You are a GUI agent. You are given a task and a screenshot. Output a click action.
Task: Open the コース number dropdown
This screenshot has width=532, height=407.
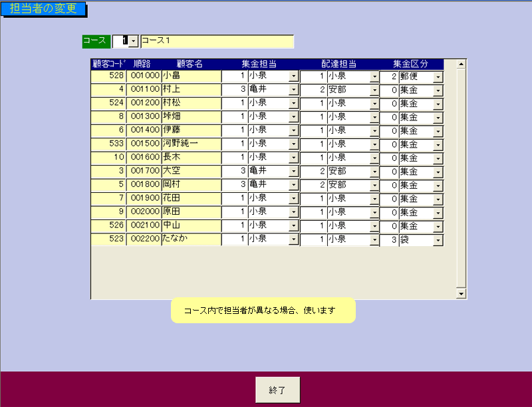pyautogui.click(x=133, y=41)
